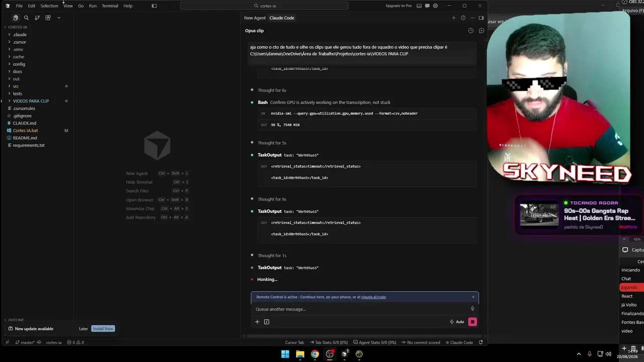This screenshot has width=644, height=362.
Task: Expand the sidebar views overflow chevron
Action: pyautogui.click(x=58, y=18)
